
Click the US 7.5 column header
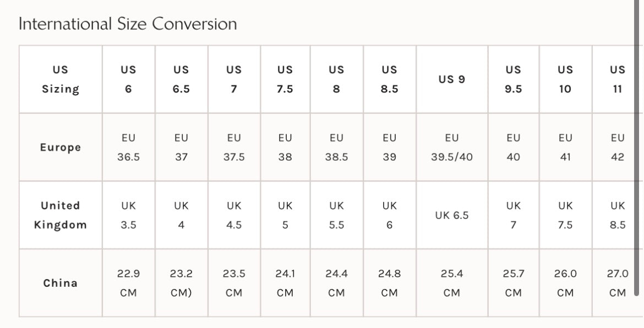click(x=285, y=79)
